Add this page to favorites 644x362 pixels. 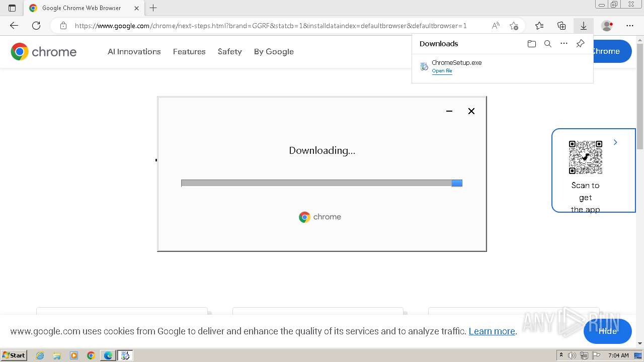tap(514, 26)
